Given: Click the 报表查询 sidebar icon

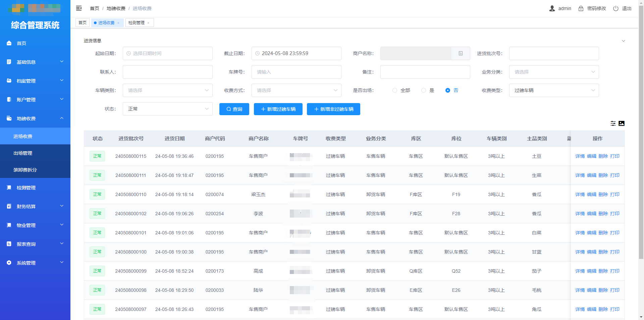Looking at the screenshot, I should pyautogui.click(x=9, y=244).
